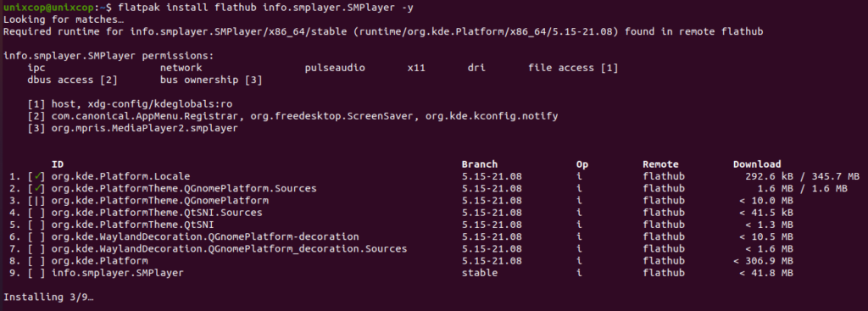Click the 'pulseaudio' permission entry
Viewport: 868px width, 311px height.
point(334,68)
